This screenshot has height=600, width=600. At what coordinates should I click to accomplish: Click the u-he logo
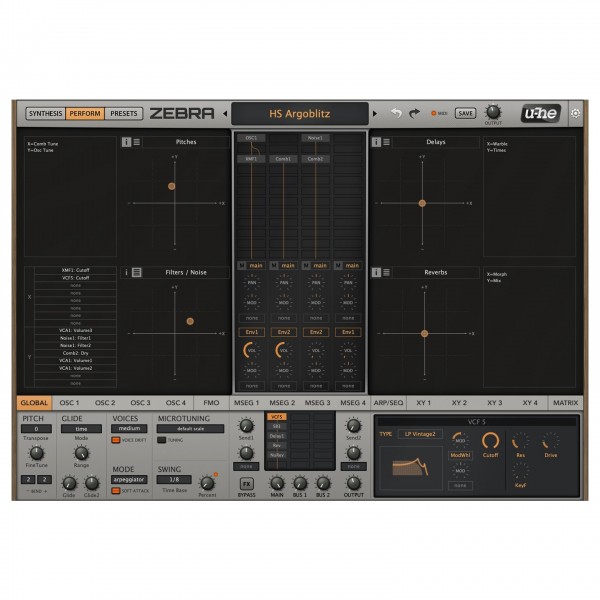click(540, 113)
